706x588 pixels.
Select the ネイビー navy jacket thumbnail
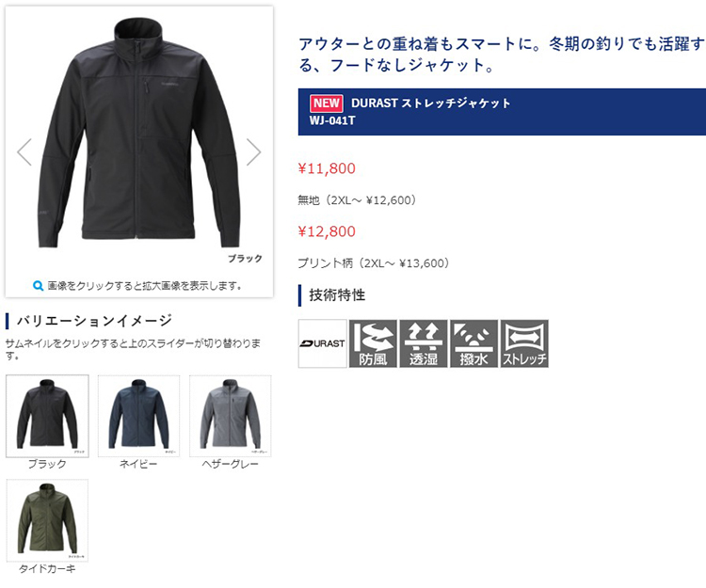(138, 416)
